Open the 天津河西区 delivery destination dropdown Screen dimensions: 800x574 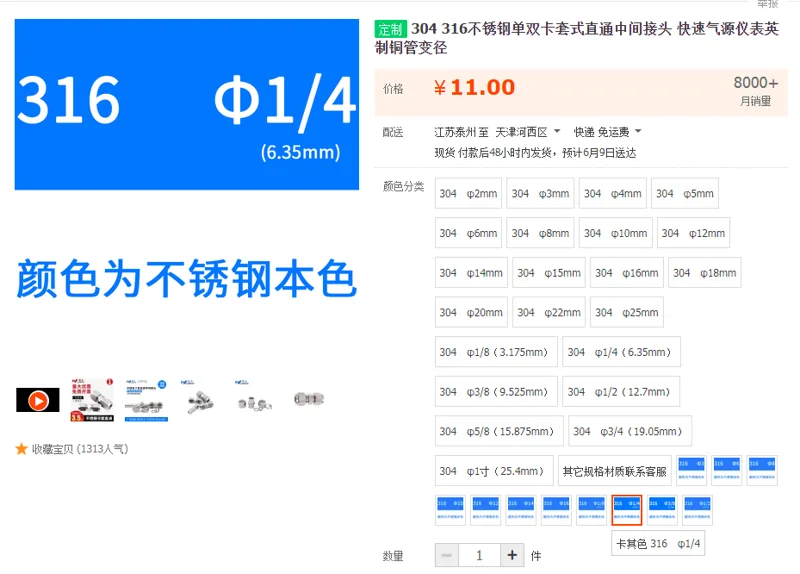[528, 132]
